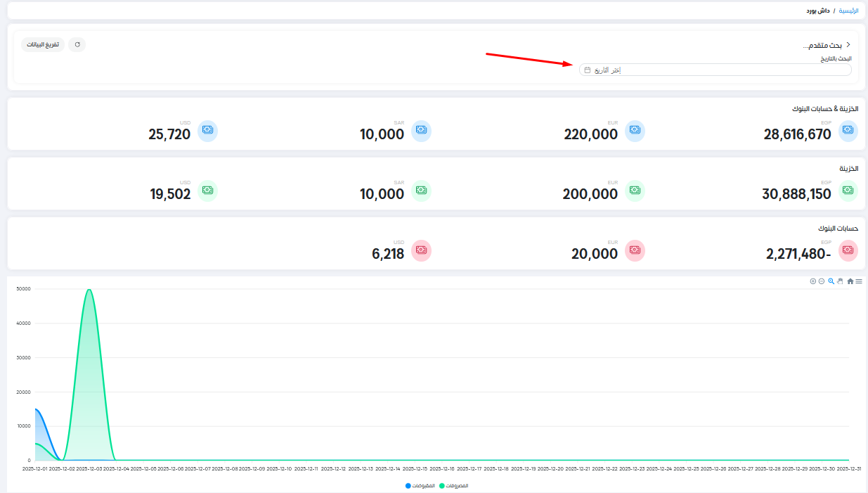868x493 pixels.
Task: Toggle المصروفات series in chart legend
Action: tap(454, 486)
